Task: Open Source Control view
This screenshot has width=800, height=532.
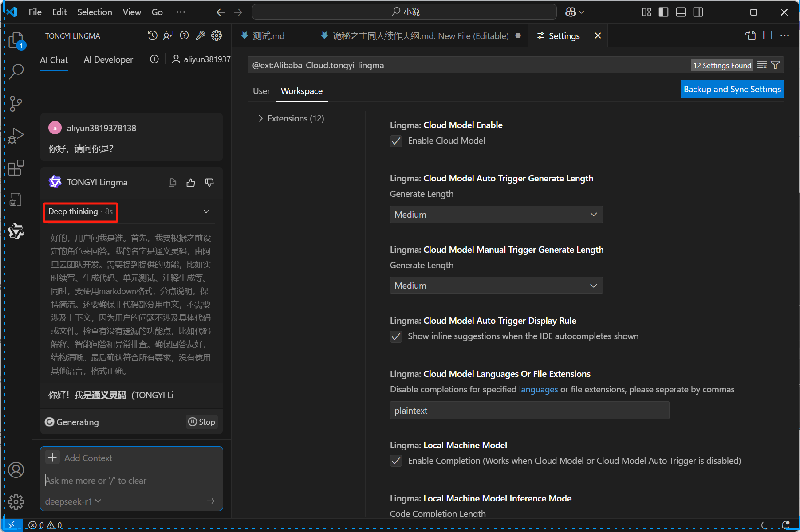Action: tap(16, 103)
